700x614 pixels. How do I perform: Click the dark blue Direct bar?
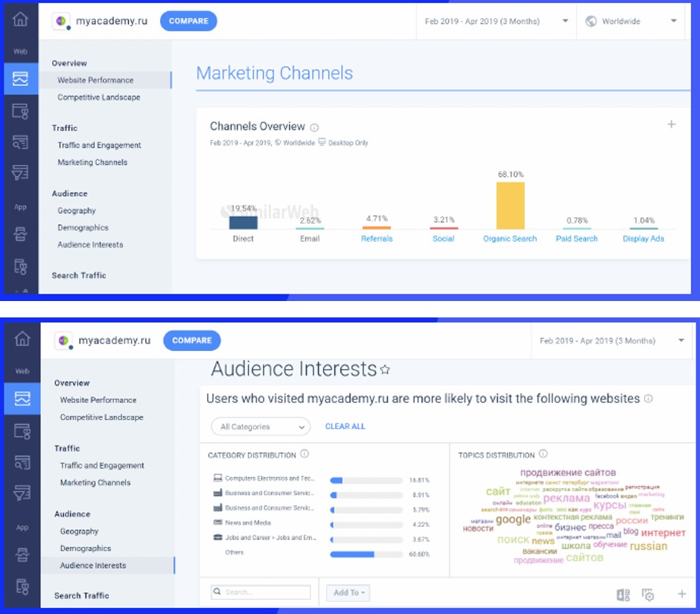(x=244, y=222)
